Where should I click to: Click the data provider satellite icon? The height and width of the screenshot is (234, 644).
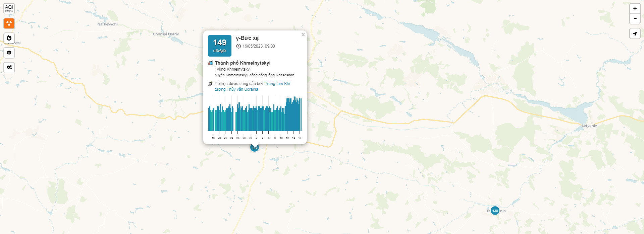(211, 84)
